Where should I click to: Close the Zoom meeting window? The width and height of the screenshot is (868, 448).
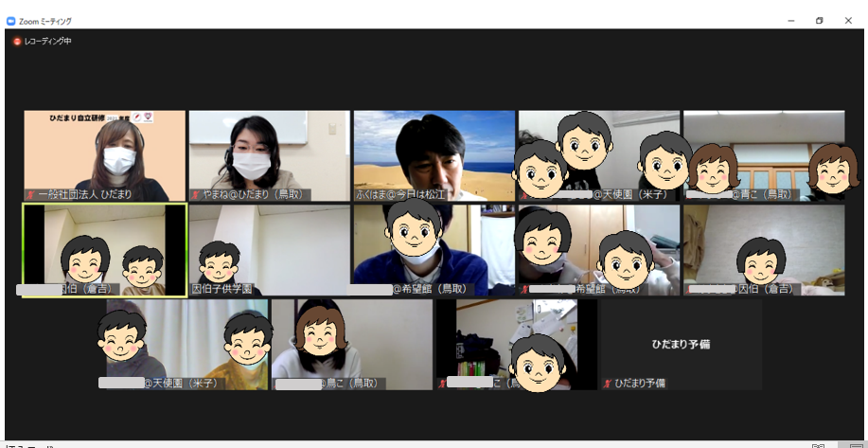pyautogui.click(x=848, y=21)
